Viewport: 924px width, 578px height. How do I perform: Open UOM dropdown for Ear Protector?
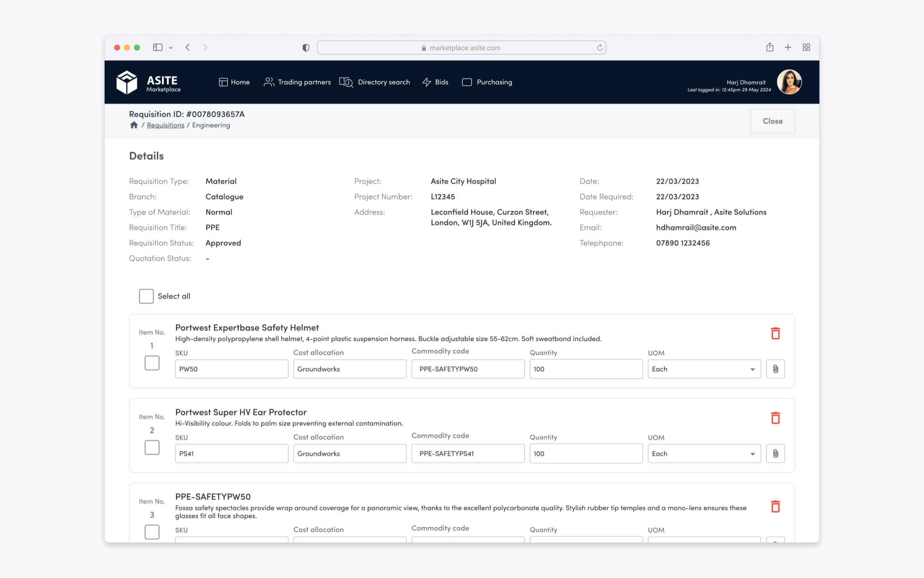point(704,453)
